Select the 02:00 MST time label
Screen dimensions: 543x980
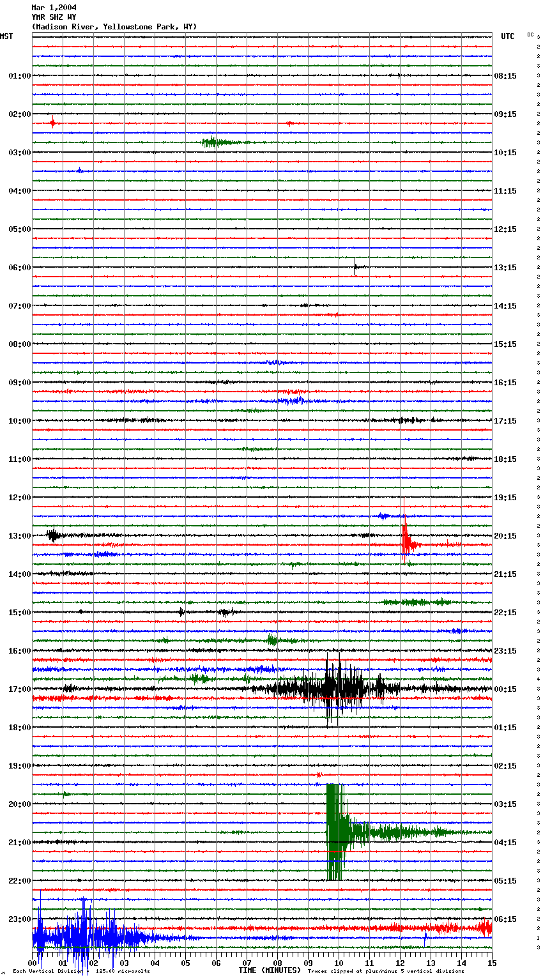click(20, 114)
